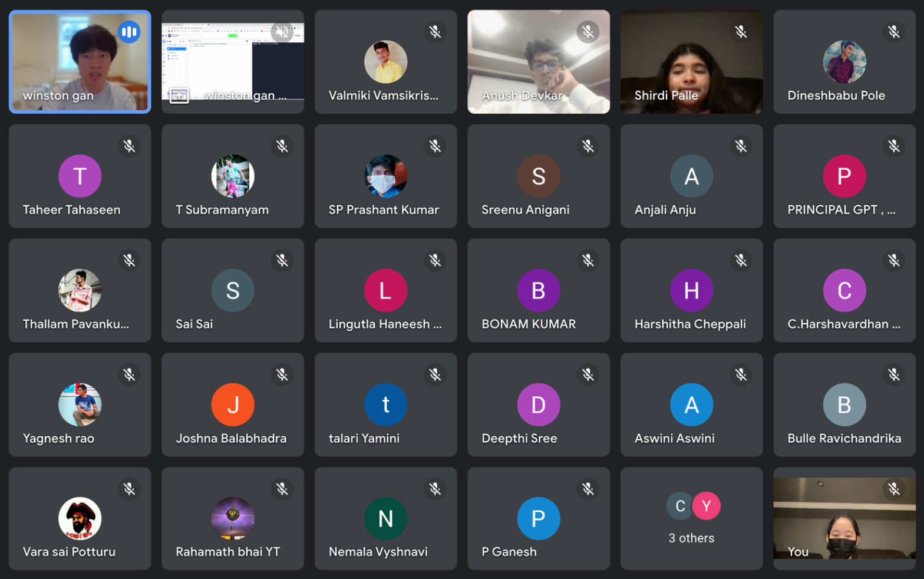Click Valmiki Vamsikris profile photo avatar
Viewport: 924px width, 579px height.
[x=385, y=62]
